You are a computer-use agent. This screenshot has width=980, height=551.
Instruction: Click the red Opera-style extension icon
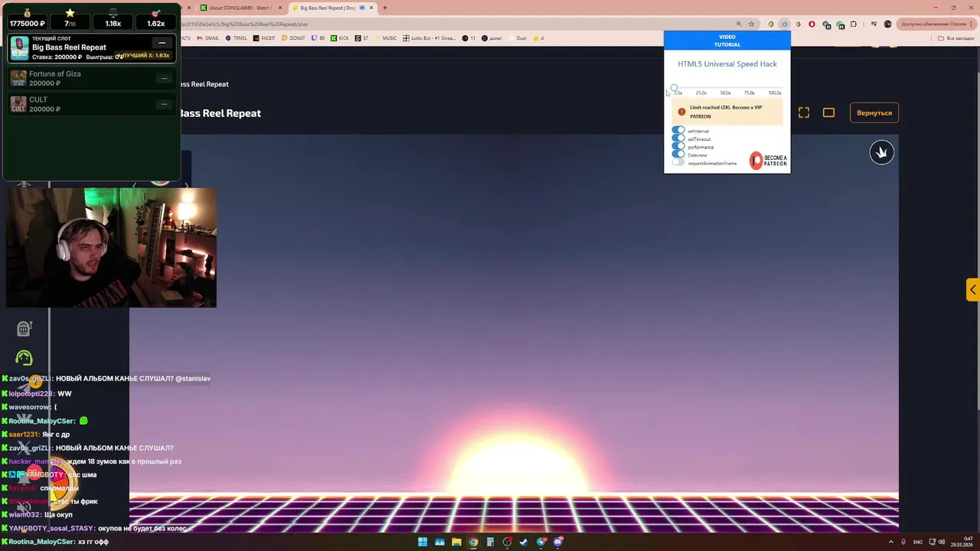[x=812, y=24]
